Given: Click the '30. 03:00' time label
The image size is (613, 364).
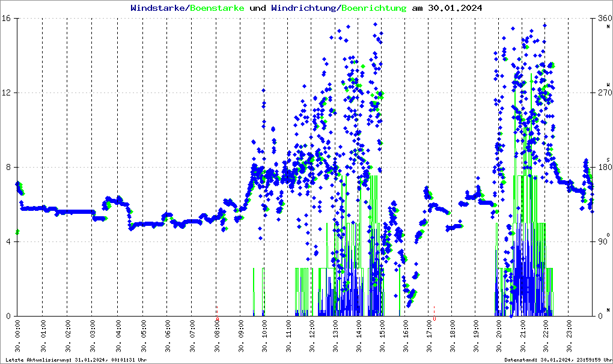Looking at the screenshot, I should (x=93, y=336).
